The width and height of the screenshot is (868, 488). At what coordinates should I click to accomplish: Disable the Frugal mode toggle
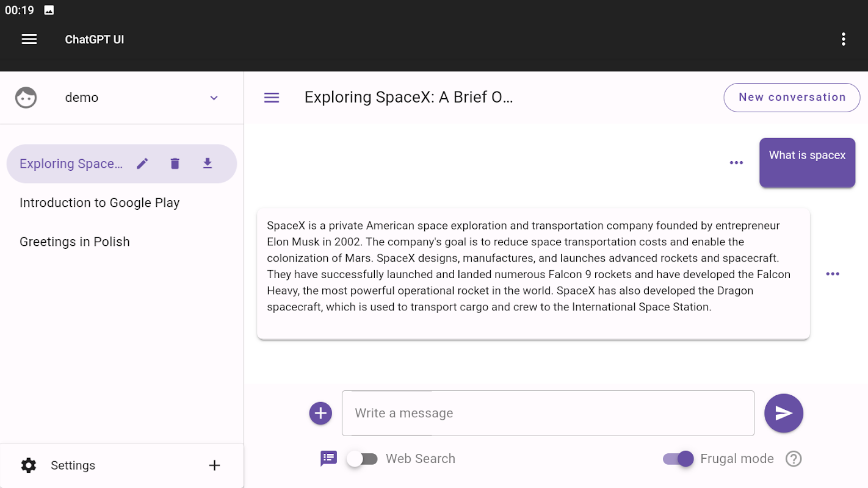pyautogui.click(x=678, y=459)
